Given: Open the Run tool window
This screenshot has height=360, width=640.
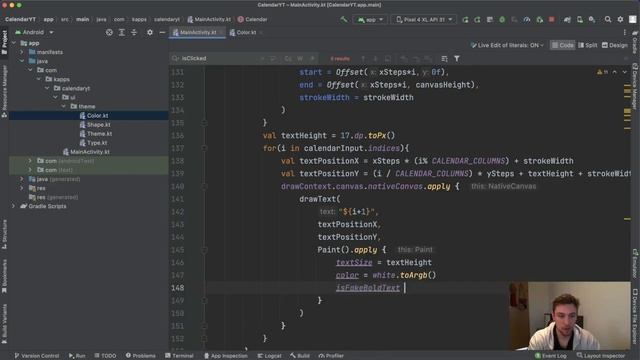Looking at the screenshot, I should [77, 356].
